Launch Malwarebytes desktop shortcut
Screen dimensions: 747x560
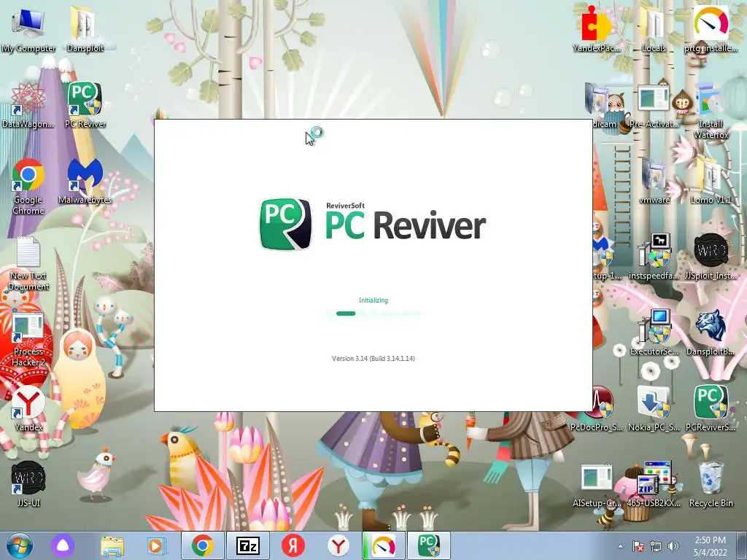(85, 182)
